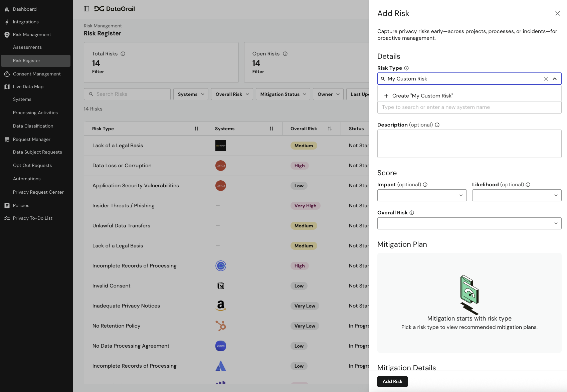Toggle the sidebar collapse icon
Screen dimensions: 567x392
click(86, 9)
